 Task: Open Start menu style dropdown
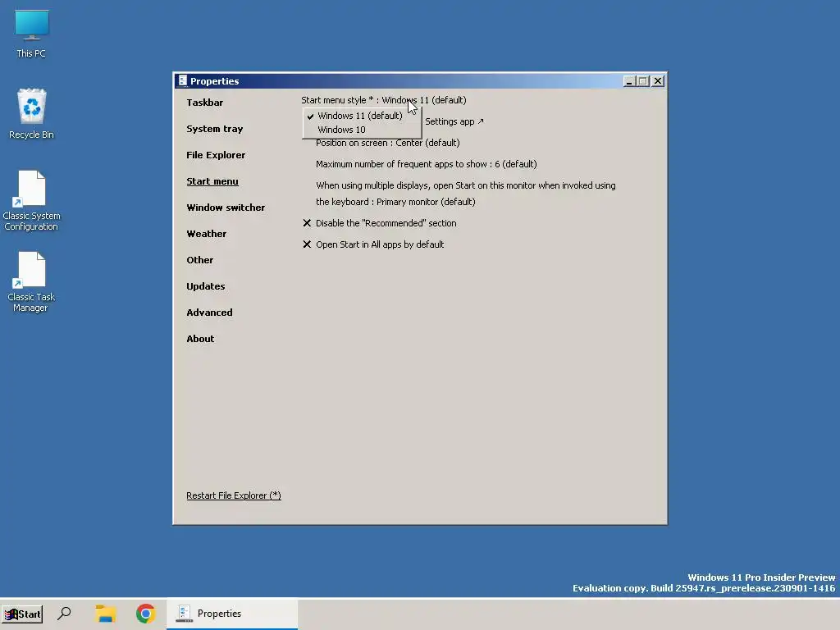[x=384, y=100]
